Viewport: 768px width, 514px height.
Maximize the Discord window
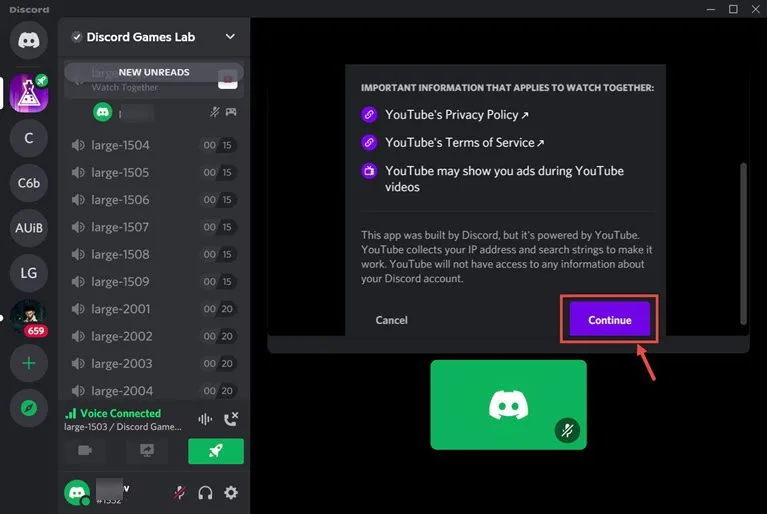click(x=733, y=9)
